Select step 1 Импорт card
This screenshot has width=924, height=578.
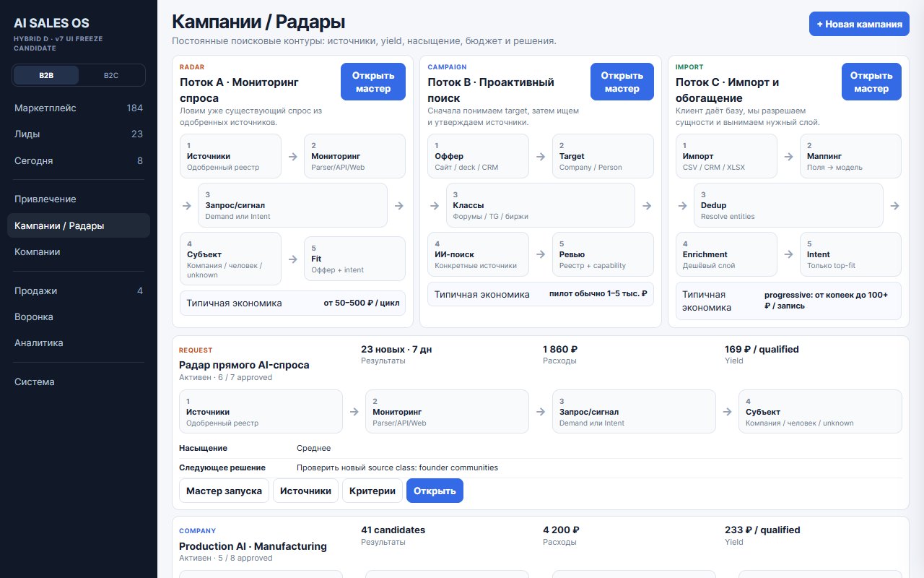point(726,156)
